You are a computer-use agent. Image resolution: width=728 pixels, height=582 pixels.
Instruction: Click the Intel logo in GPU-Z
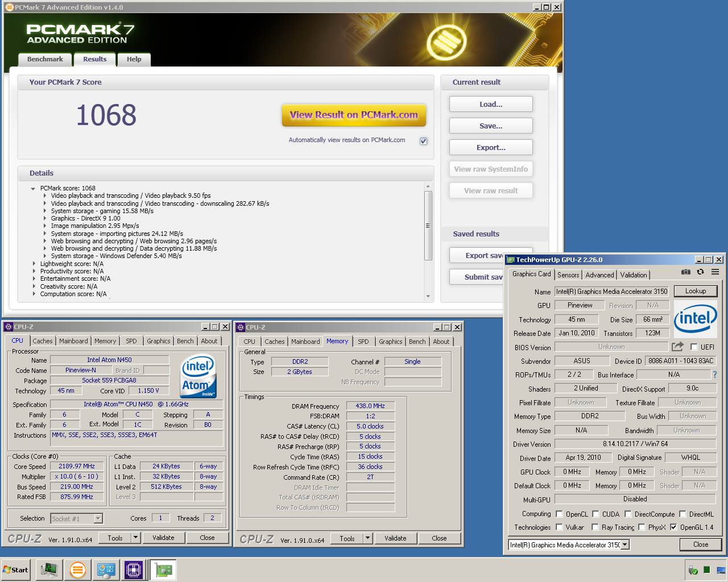pos(696,319)
